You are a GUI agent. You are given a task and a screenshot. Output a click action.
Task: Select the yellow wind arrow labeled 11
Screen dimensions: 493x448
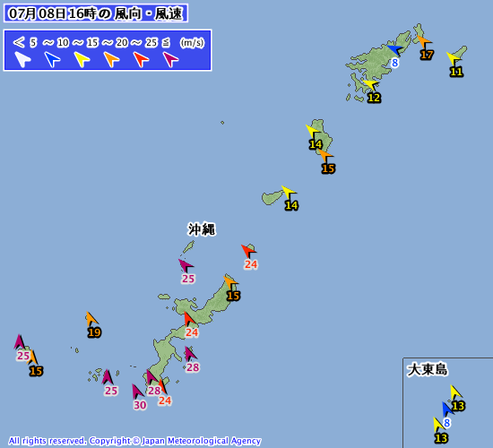454,58
